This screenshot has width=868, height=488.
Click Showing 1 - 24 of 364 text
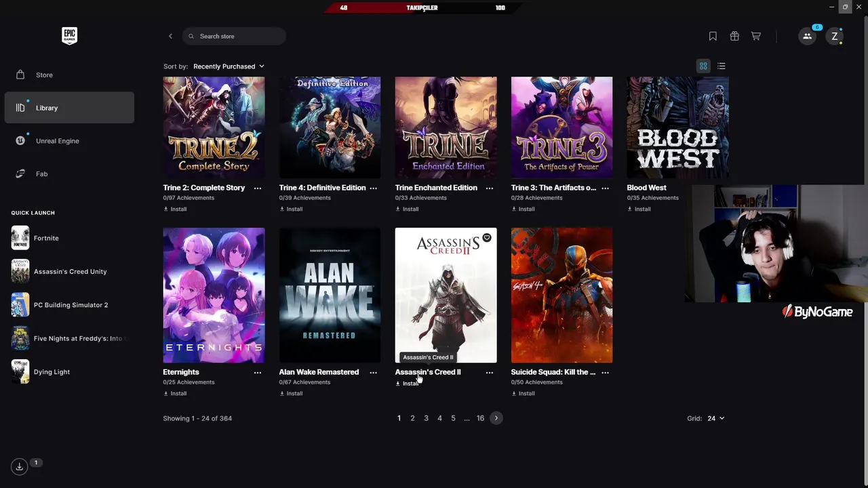point(197,418)
